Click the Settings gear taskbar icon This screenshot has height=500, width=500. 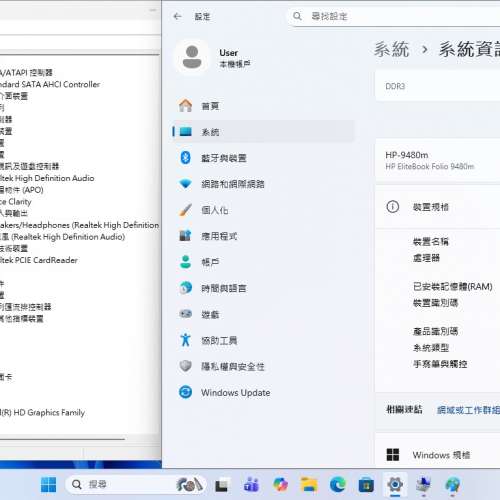(x=395, y=485)
